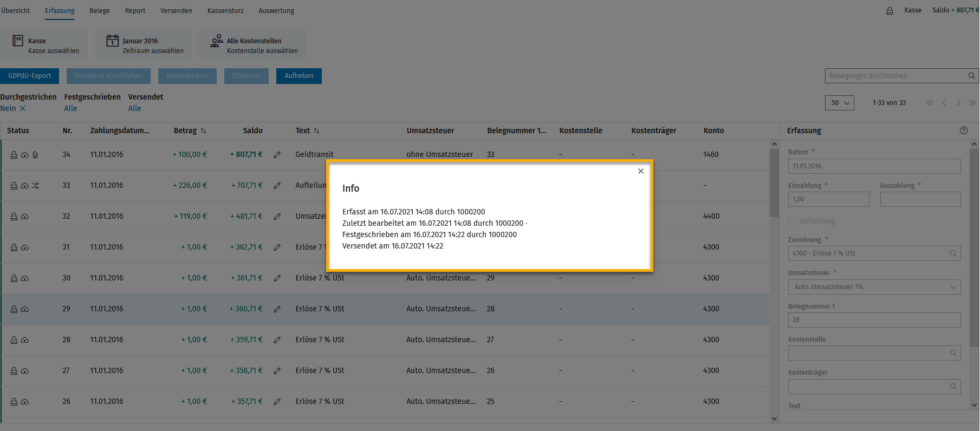Open the Festgeschrieben filter Alle
The width and height of the screenshot is (980, 431).
pos(70,108)
